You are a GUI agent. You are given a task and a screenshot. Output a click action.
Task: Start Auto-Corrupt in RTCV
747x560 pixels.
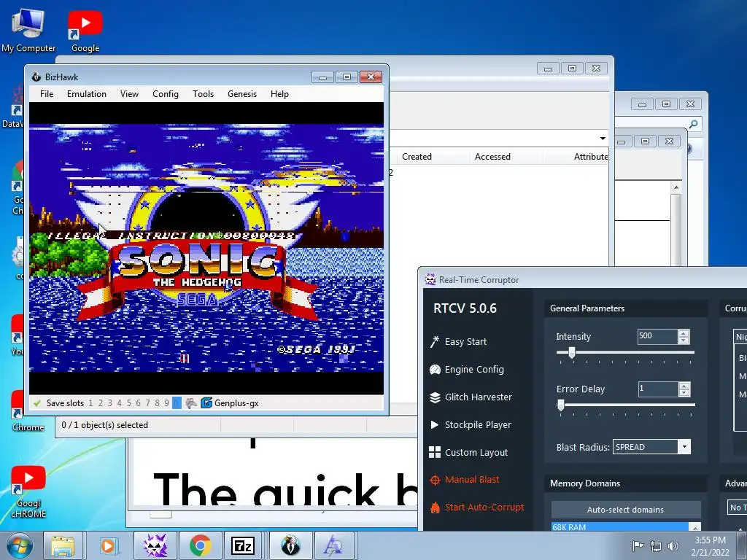coord(484,507)
